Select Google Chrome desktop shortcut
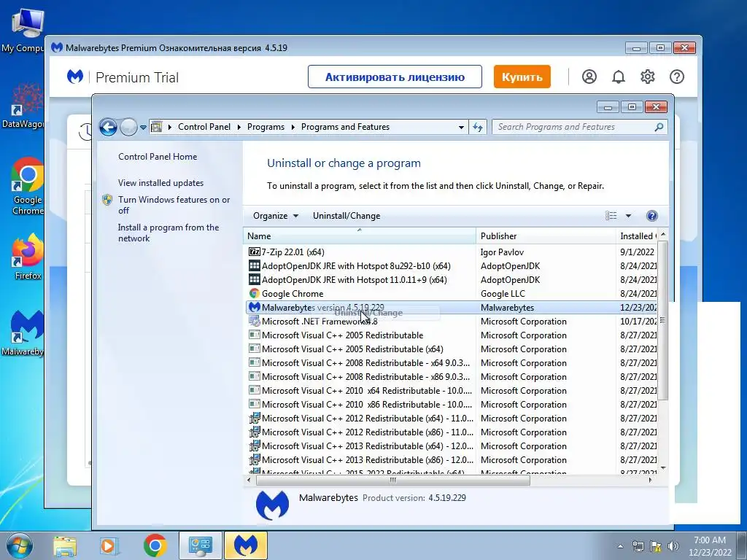This screenshot has width=747, height=560. 28,187
